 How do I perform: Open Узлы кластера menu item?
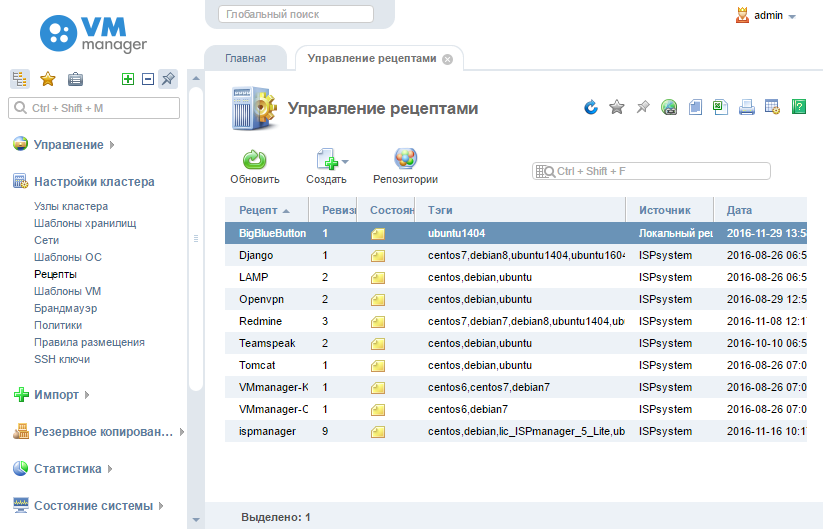pyautogui.click(x=71, y=206)
